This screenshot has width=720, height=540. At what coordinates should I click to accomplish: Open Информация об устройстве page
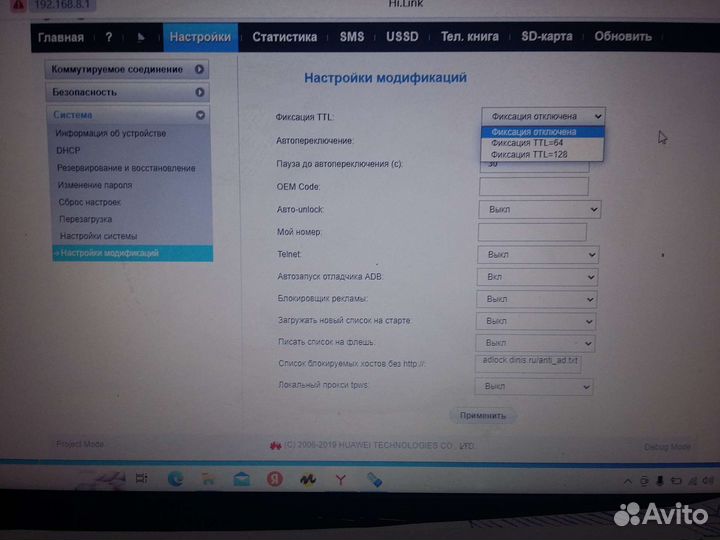point(111,133)
